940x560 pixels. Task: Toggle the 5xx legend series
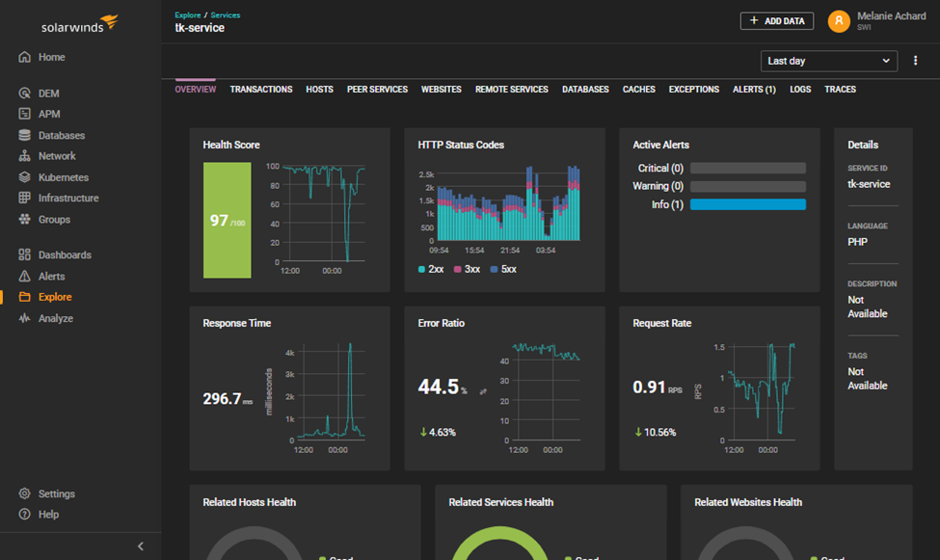pos(503,269)
